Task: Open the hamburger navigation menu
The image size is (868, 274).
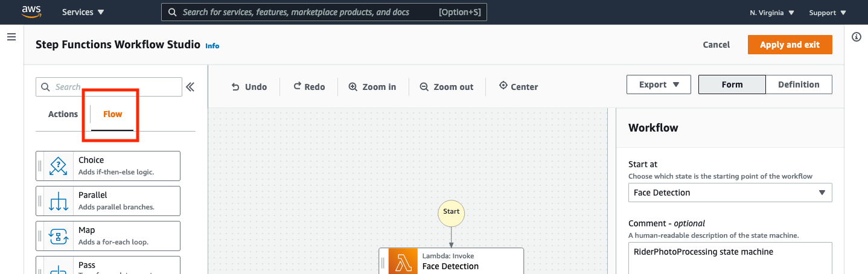Action: pyautogui.click(x=11, y=37)
